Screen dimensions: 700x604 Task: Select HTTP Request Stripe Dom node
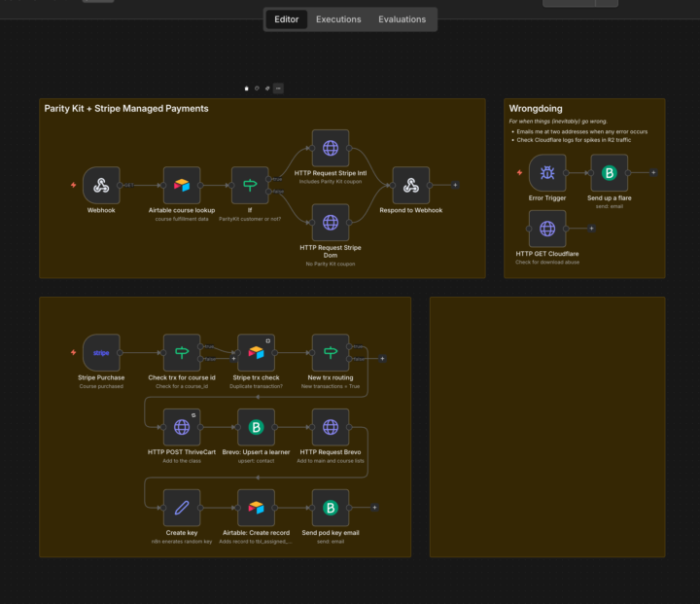[x=331, y=223]
